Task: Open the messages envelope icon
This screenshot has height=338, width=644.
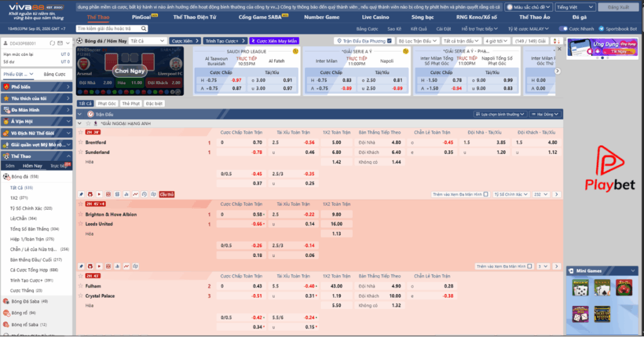Action: tap(60, 43)
